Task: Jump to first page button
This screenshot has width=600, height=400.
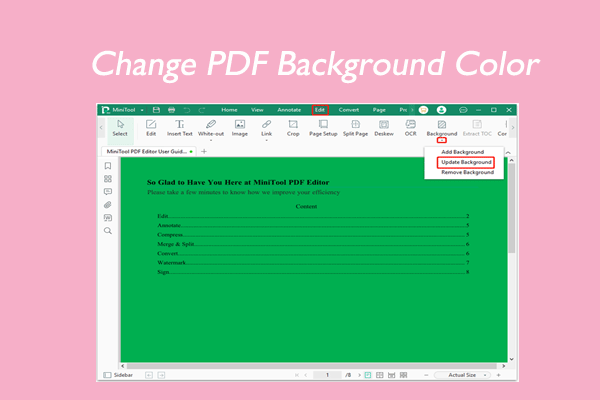Action: point(297,375)
